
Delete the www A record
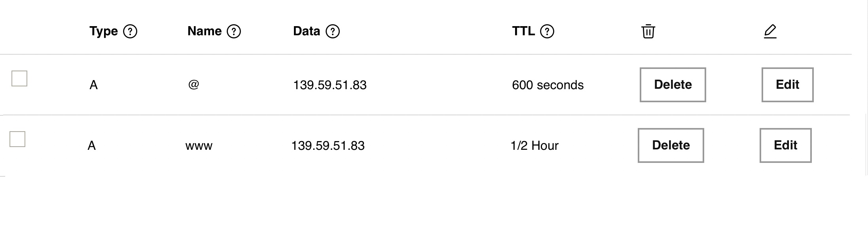pyautogui.click(x=671, y=145)
